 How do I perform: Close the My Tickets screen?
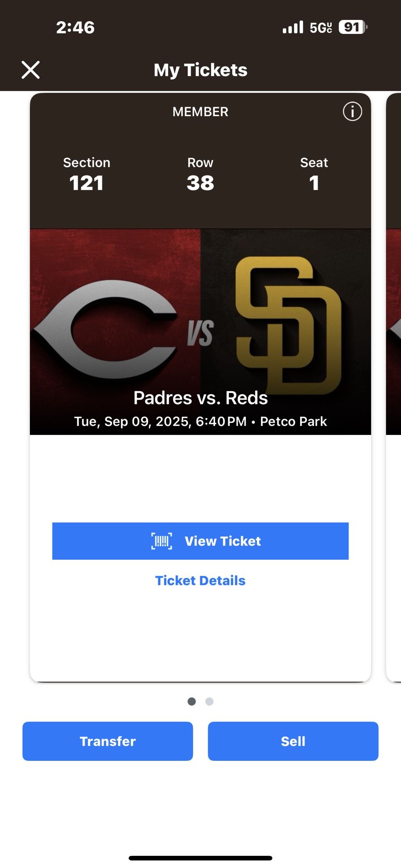click(x=31, y=70)
